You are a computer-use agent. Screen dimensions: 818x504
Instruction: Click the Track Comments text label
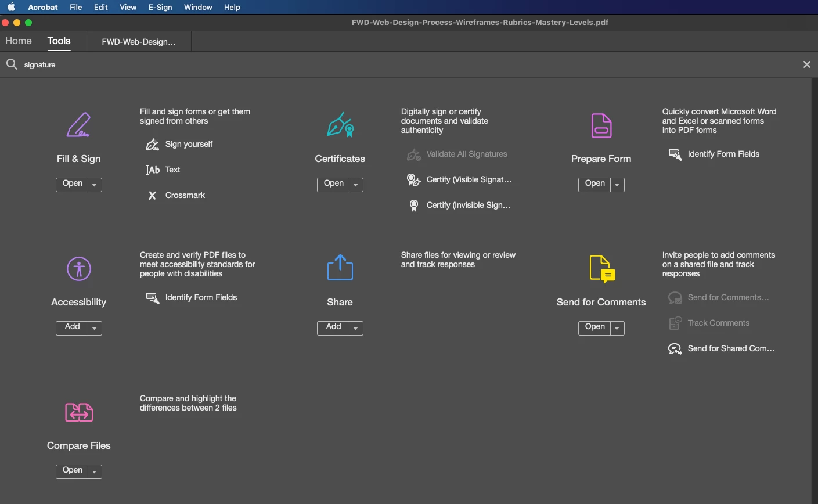(719, 323)
